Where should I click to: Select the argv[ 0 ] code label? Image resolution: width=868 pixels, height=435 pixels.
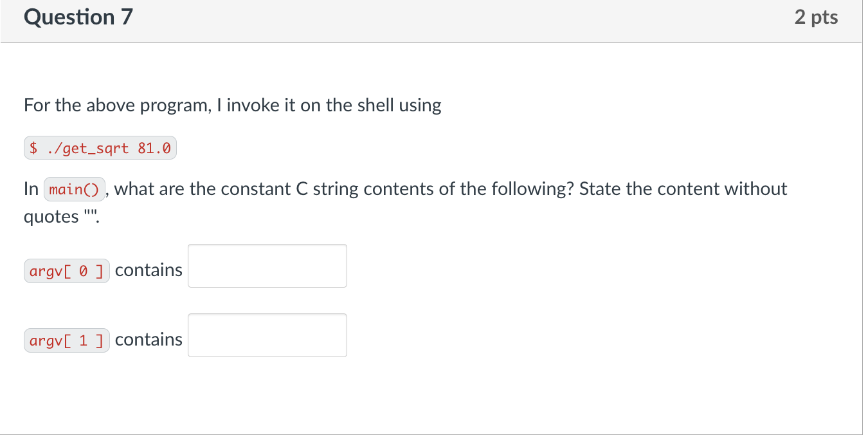click(x=66, y=270)
